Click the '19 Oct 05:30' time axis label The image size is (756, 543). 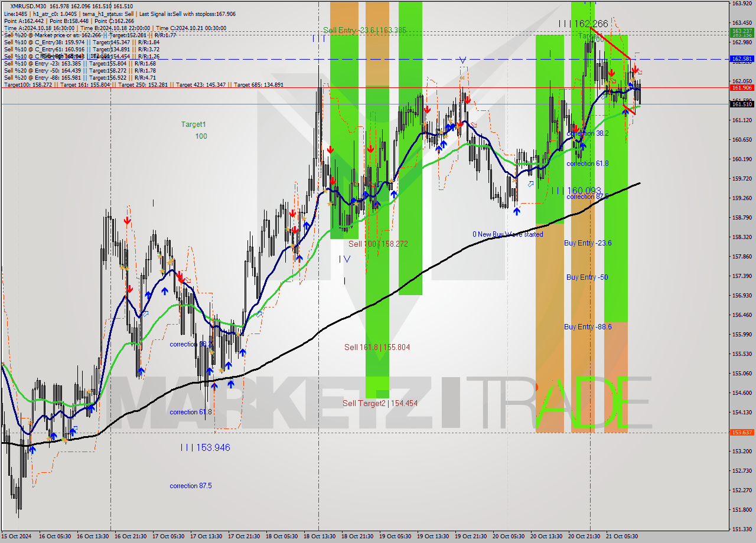(x=396, y=537)
